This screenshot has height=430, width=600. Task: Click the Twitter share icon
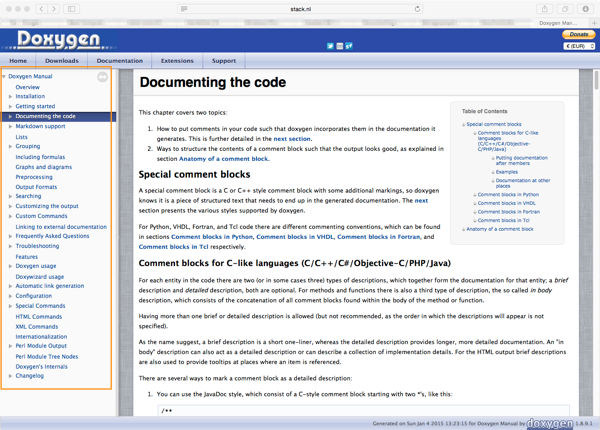click(330, 46)
